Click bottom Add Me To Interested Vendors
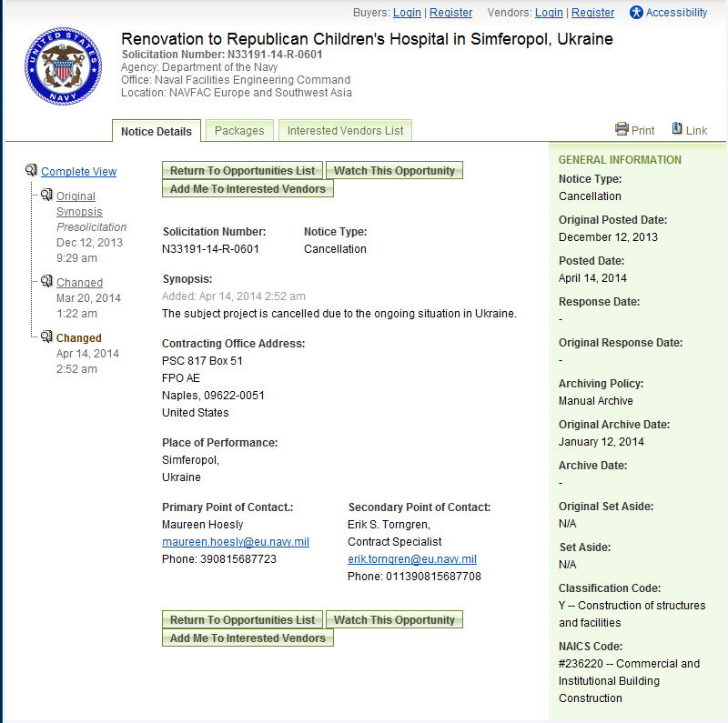 [248, 638]
